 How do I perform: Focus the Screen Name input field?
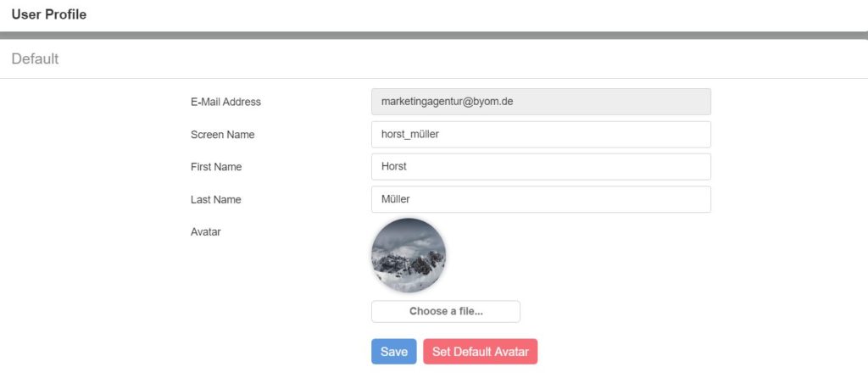coord(541,135)
